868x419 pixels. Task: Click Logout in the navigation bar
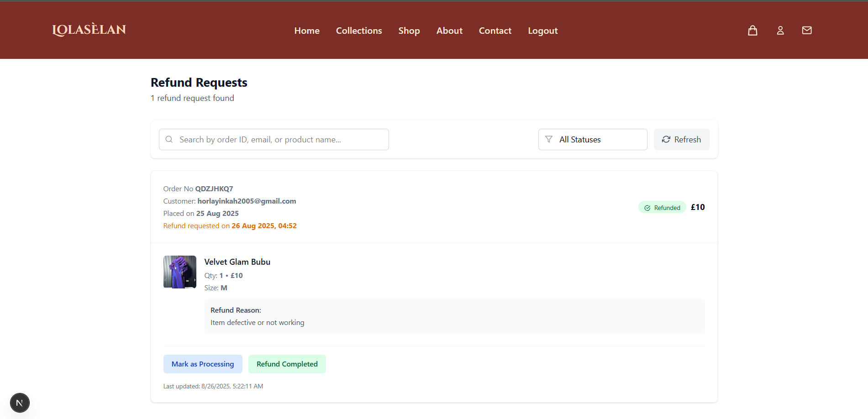pos(542,31)
